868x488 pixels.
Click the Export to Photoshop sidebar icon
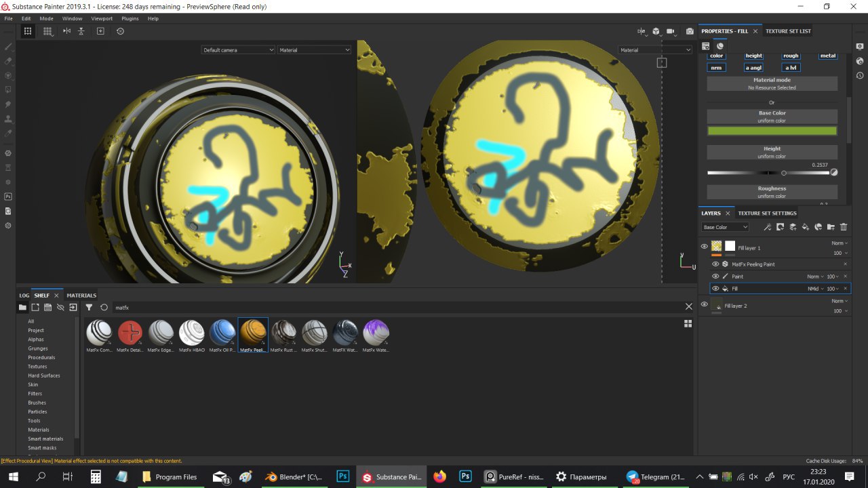(8, 197)
